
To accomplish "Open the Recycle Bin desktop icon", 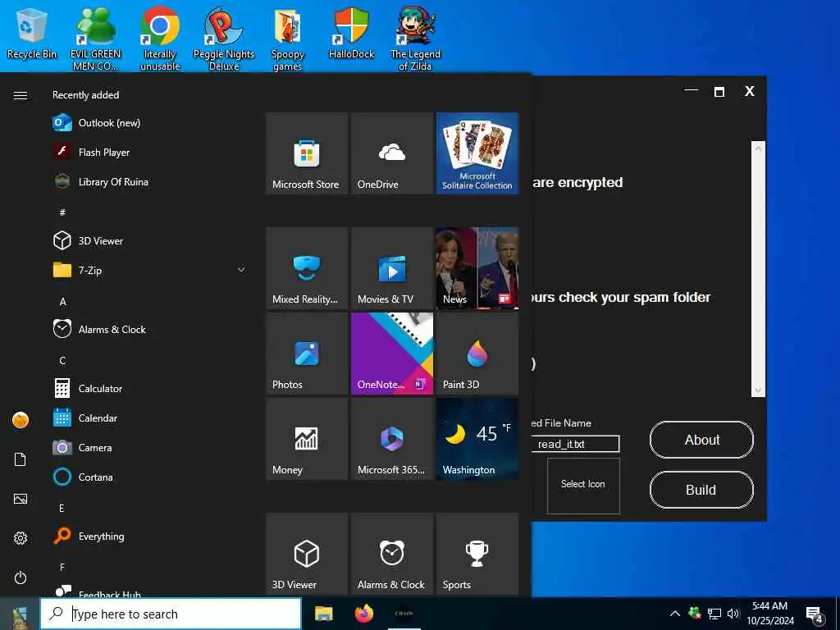I will (x=31, y=33).
